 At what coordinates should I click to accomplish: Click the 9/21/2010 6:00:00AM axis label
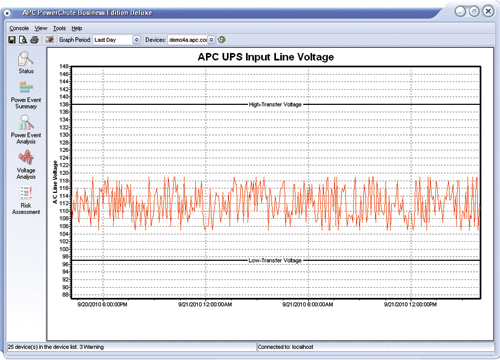[x=307, y=304]
